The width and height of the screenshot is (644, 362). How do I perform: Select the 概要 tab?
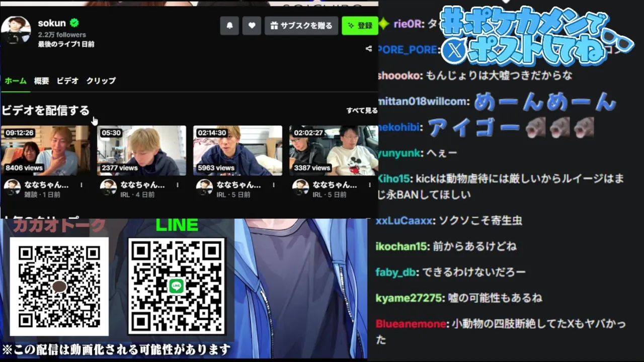42,80
